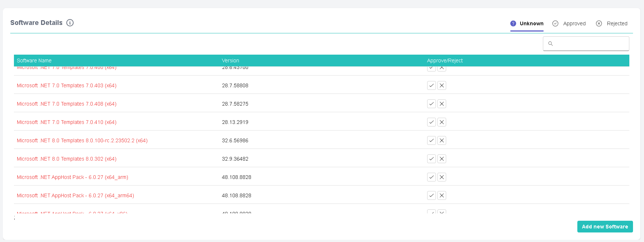Approve .NET 7.0 Templates 7.0.403 (x64)
644x242 pixels.
(x=432, y=85)
